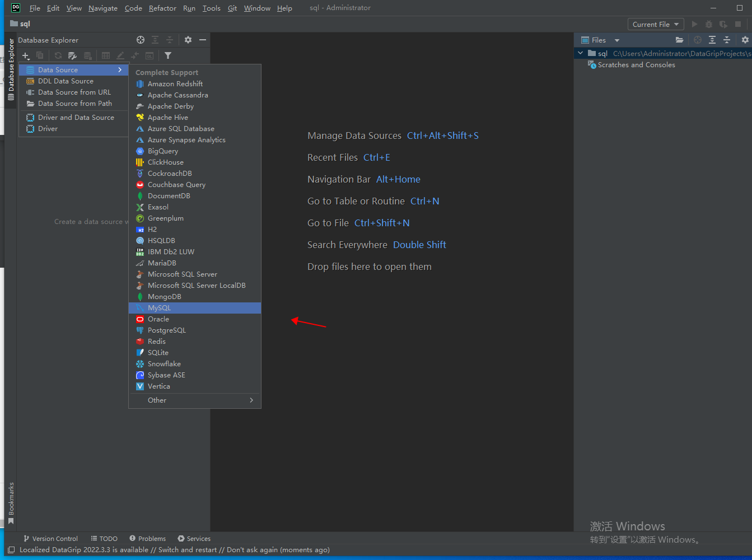Click the Jump to Query Console QL icon
The height and width of the screenshot is (560, 752).
tap(150, 55)
